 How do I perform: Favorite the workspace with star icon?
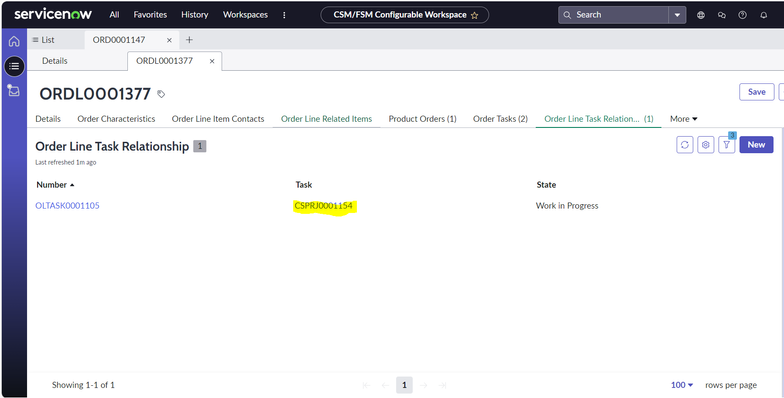pyautogui.click(x=474, y=16)
